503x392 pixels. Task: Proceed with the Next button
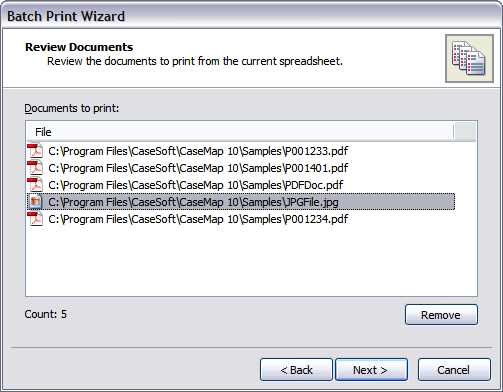[371, 369]
